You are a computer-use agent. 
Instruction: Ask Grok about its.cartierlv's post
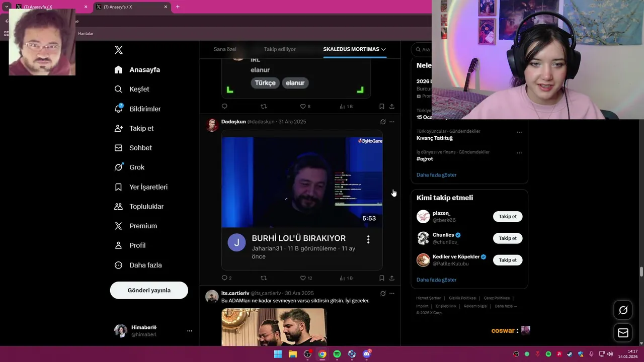click(x=383, y=293)
